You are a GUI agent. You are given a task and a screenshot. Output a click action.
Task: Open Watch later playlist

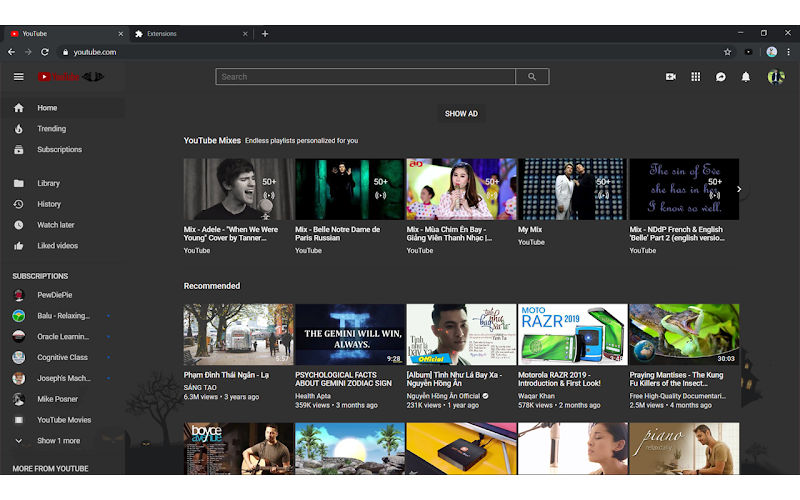(62, 225)
